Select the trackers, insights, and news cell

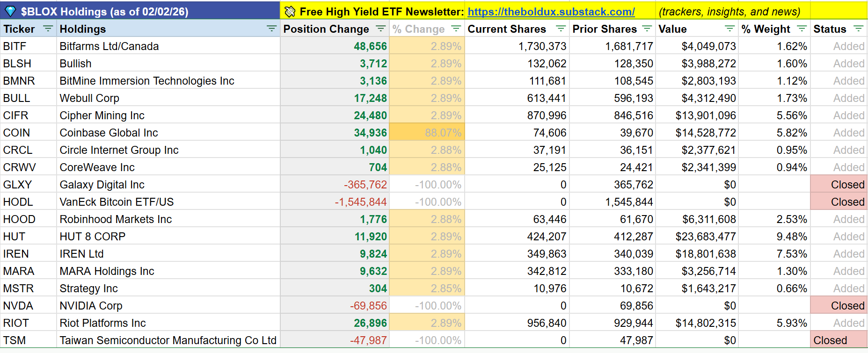pos(733,11)
